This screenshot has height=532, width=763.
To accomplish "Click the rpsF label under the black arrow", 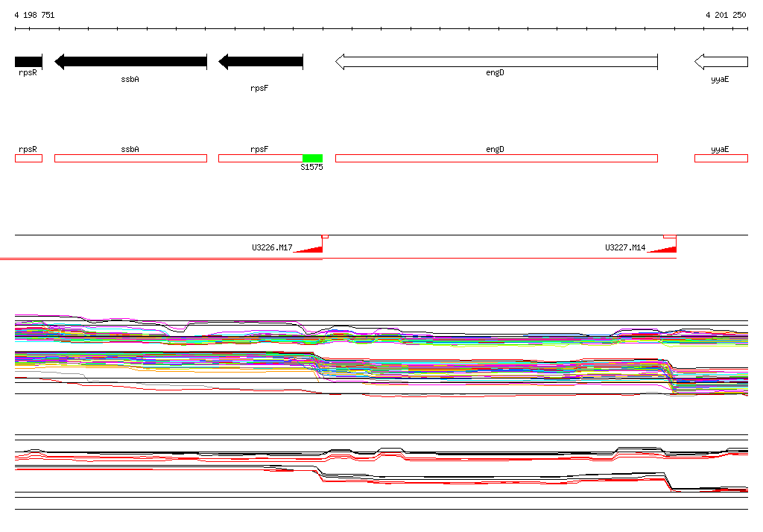I will click(x=259, y=88).
